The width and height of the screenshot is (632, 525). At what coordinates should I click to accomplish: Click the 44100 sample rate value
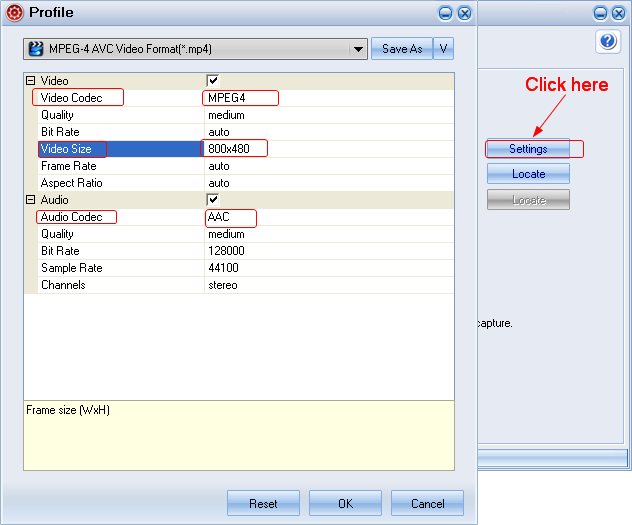coord(223,268)
